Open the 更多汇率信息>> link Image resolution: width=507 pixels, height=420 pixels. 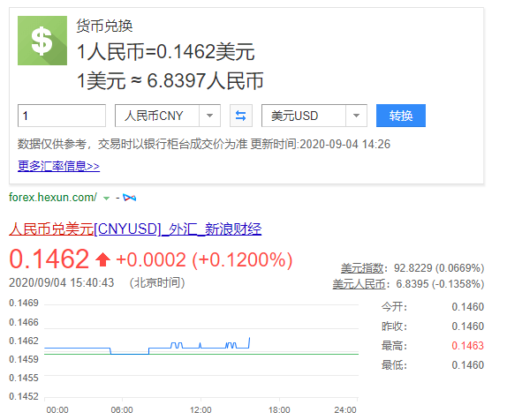pyautogui.click(x=58, y=166)
